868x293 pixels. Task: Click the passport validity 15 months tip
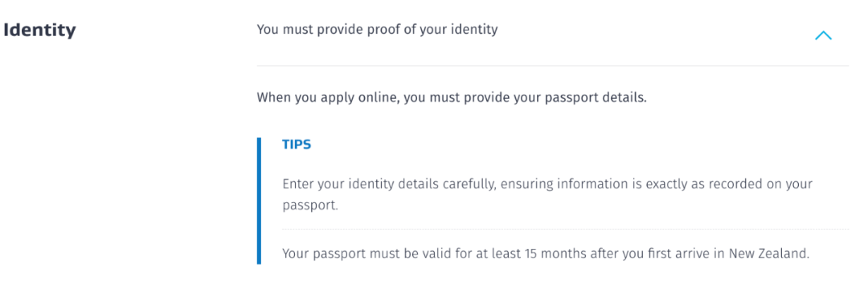coord(546,254)
